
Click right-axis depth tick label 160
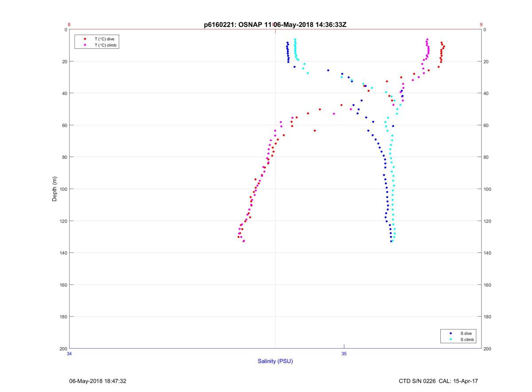point(488,285)
